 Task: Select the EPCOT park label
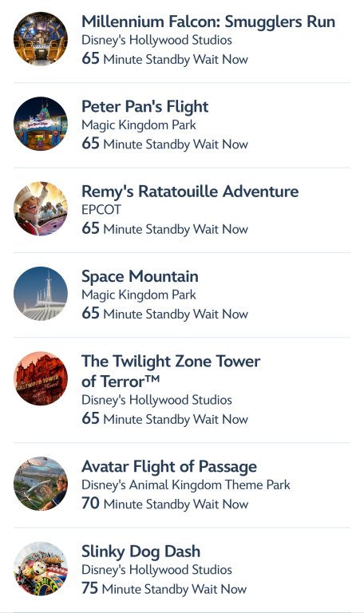pos(101,210)
